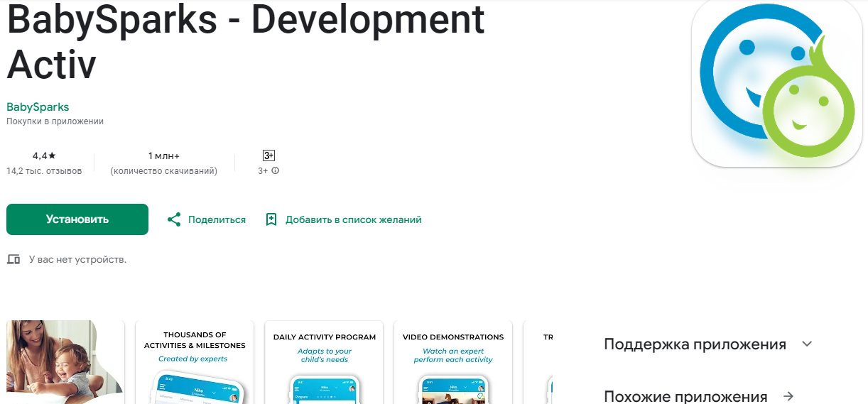The height and width of the screenshot is (404, 868).
Task: Click the BabySparks - Development Activ title
Action: (x=245, y=41)
